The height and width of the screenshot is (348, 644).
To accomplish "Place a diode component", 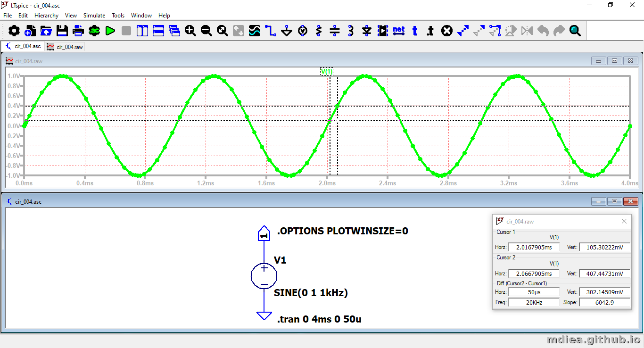I will pos(367,31).
